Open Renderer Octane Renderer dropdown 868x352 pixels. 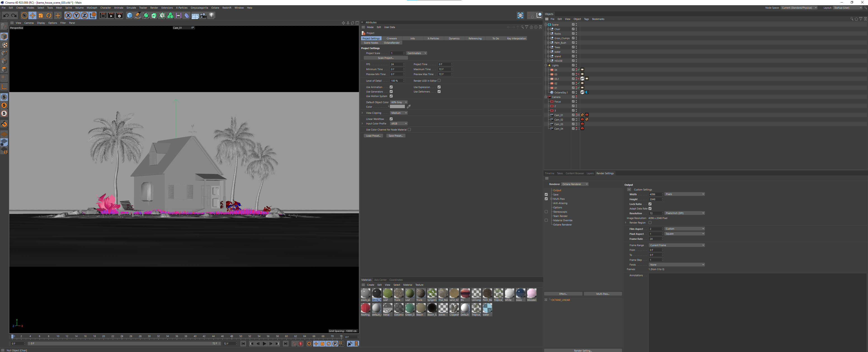click(575, 184)
